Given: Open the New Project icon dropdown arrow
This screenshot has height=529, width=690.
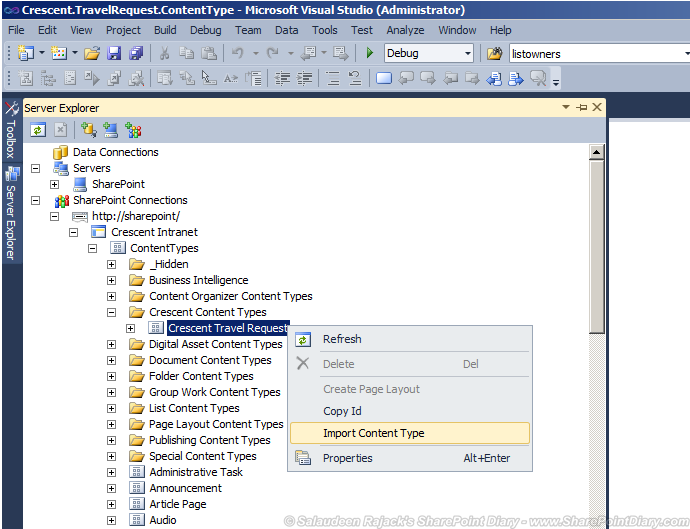Looking at the screenshot, I should pyautogui.click(x=42, y=53).
